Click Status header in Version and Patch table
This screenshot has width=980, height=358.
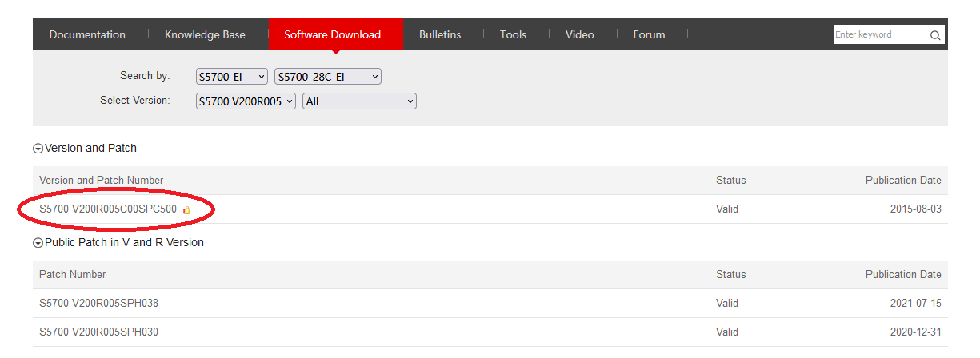730,181
